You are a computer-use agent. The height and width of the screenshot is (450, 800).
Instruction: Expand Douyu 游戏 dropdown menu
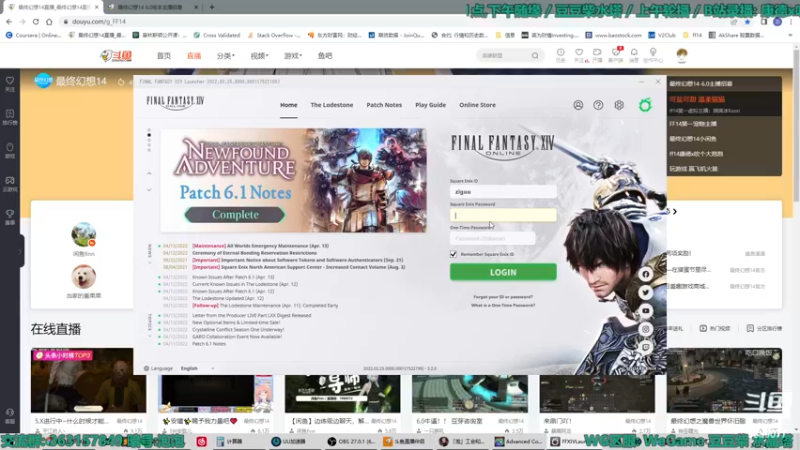click(293, 56)
